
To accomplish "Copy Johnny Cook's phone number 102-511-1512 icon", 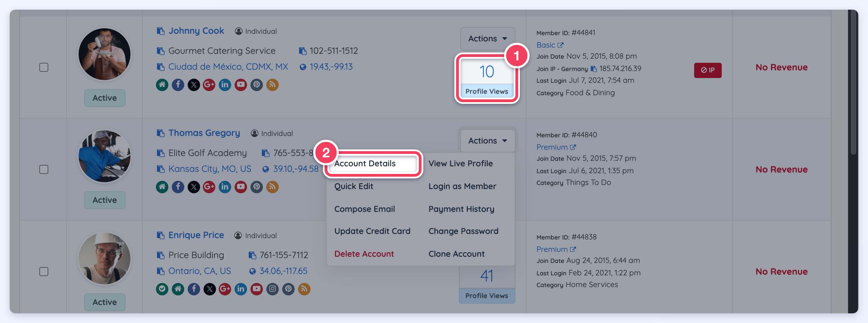I will 303,51.
